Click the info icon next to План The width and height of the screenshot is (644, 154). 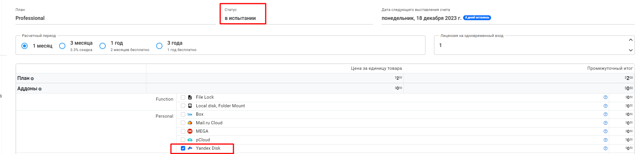[32, 79]
